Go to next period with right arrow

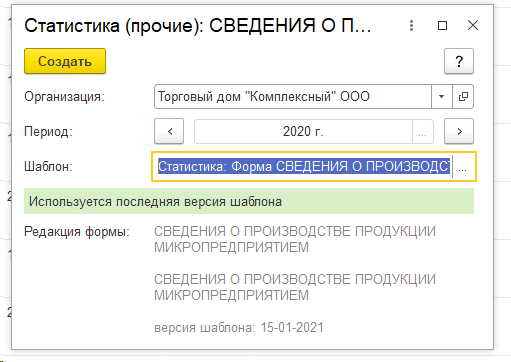click(459, 131)
